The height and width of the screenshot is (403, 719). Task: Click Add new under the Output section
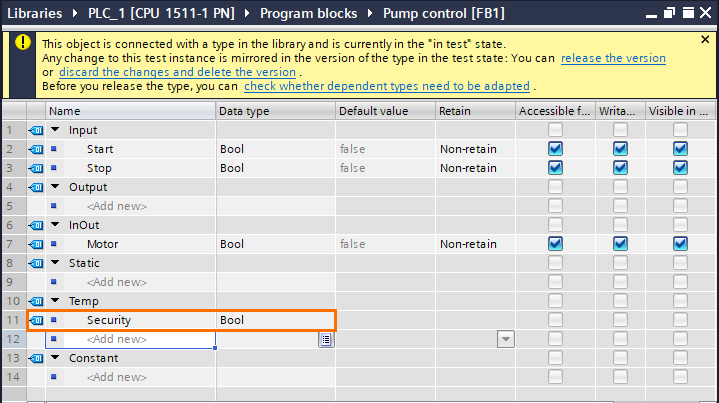pyautogui.click(x=116, y=206)
